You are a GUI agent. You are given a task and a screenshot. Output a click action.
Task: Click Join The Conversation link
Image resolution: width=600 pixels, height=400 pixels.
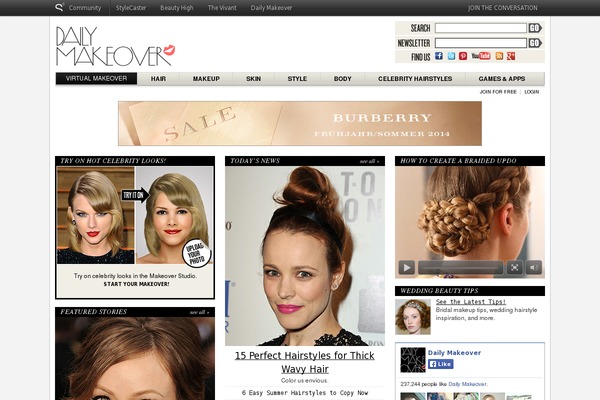point(502,8)
